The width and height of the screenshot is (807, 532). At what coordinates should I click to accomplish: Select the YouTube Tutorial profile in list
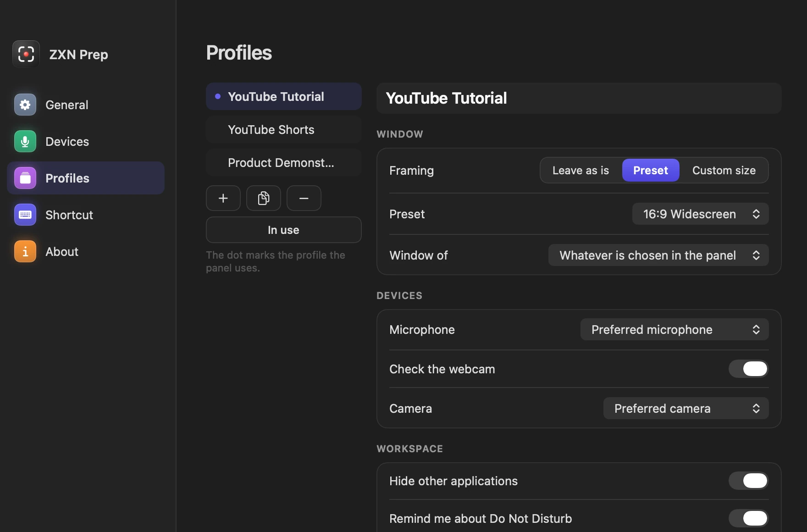click(x=284, y=96)
